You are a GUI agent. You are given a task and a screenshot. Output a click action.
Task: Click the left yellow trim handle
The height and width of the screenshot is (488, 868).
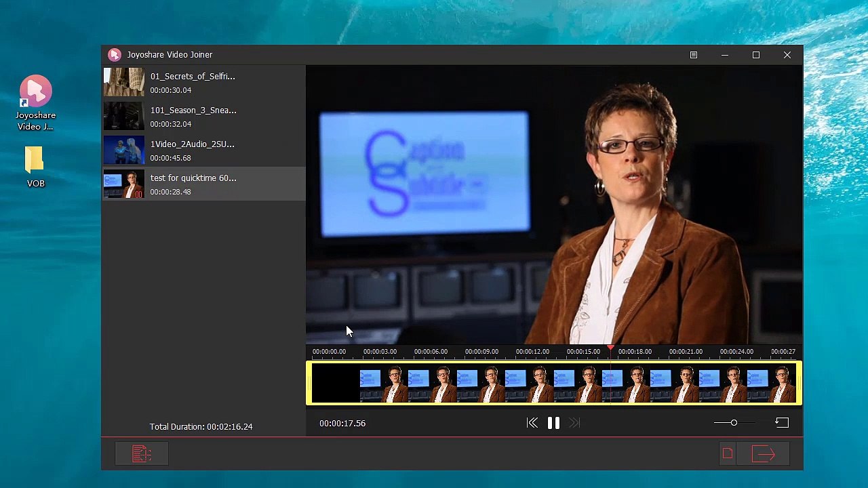coord(309,383)
